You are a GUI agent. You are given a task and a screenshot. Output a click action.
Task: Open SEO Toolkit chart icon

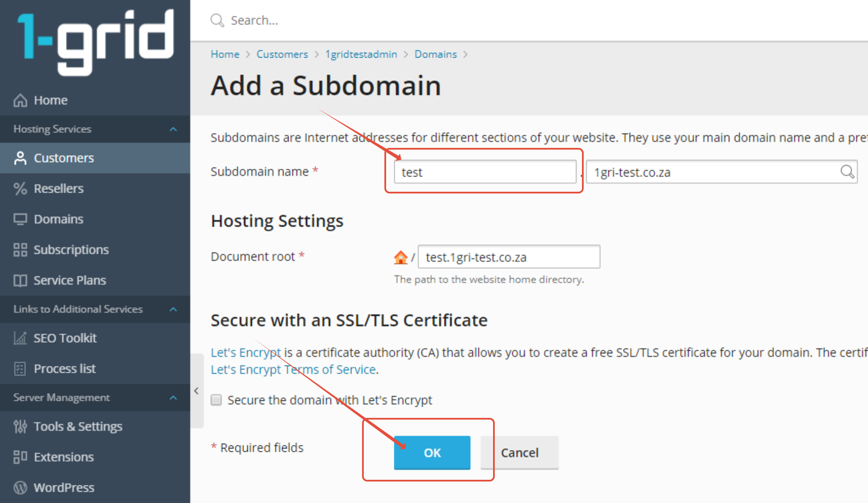pos(20,338)
